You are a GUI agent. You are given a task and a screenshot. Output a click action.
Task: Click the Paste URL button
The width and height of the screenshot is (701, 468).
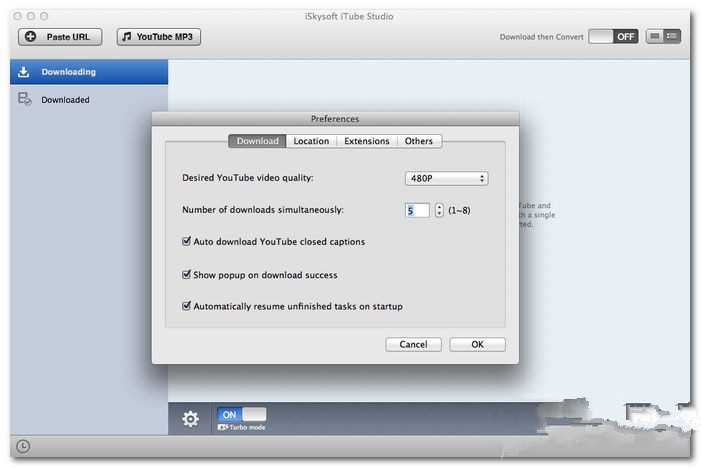[x=60, y=37]
